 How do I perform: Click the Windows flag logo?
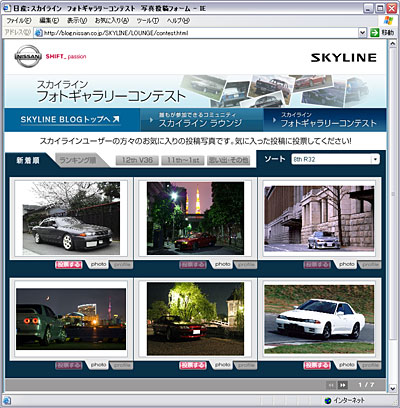pyautogui.click(x=388, y=20)
